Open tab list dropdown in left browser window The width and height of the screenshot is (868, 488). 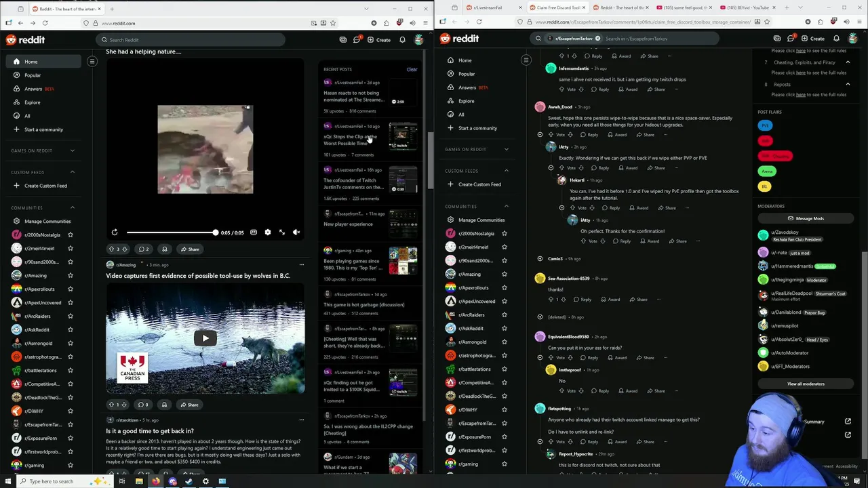pos(367,9)
